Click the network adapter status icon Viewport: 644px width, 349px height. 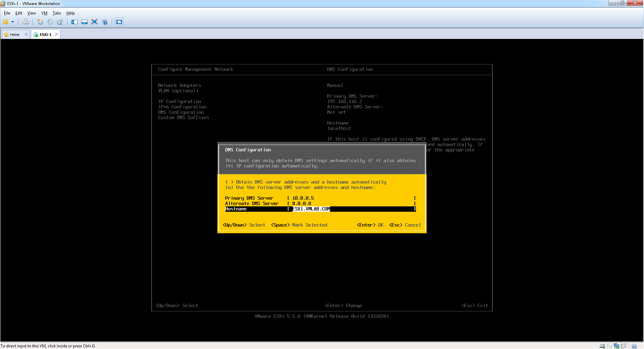point(616,346)
